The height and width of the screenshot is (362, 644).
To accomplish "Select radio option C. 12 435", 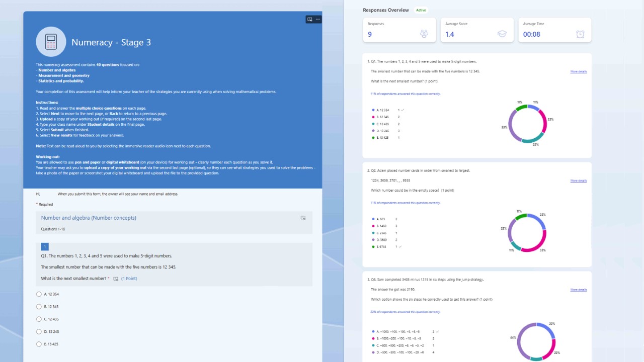I will pos(39,319).
